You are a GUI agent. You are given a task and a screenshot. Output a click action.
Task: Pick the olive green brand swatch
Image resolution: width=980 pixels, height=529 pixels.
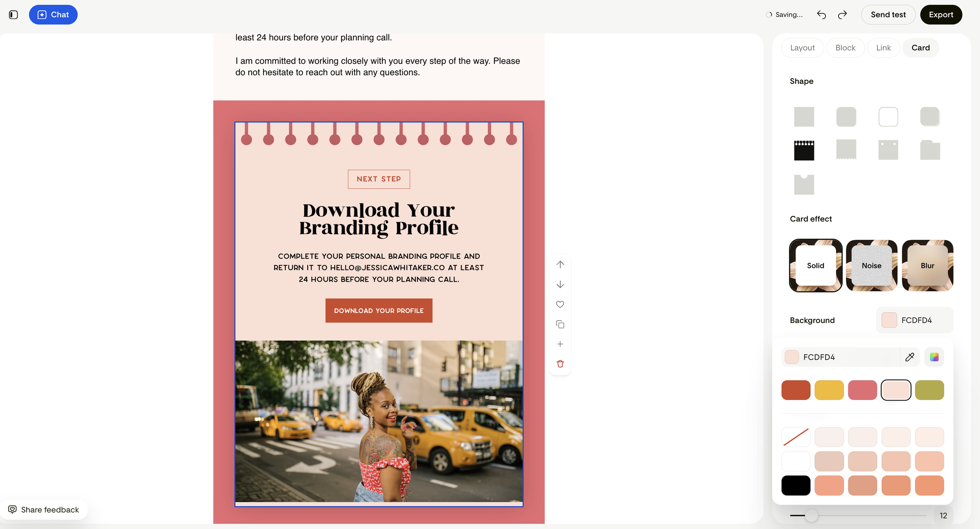tap(929, 390)
